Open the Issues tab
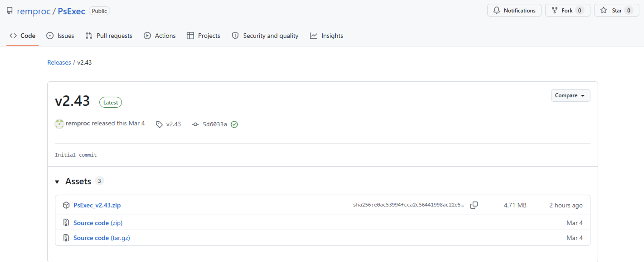Screen dimensions: 644x262 pos(60,36)
